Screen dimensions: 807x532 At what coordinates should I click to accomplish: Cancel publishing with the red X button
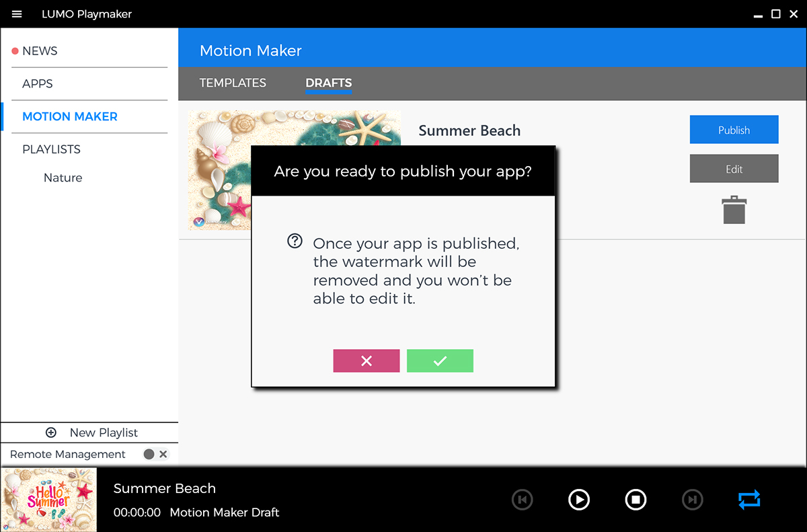367,361
